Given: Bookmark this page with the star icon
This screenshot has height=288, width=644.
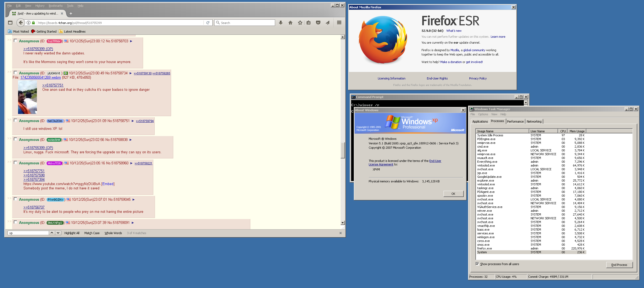Looking at the screenshot, I should 300,23.
